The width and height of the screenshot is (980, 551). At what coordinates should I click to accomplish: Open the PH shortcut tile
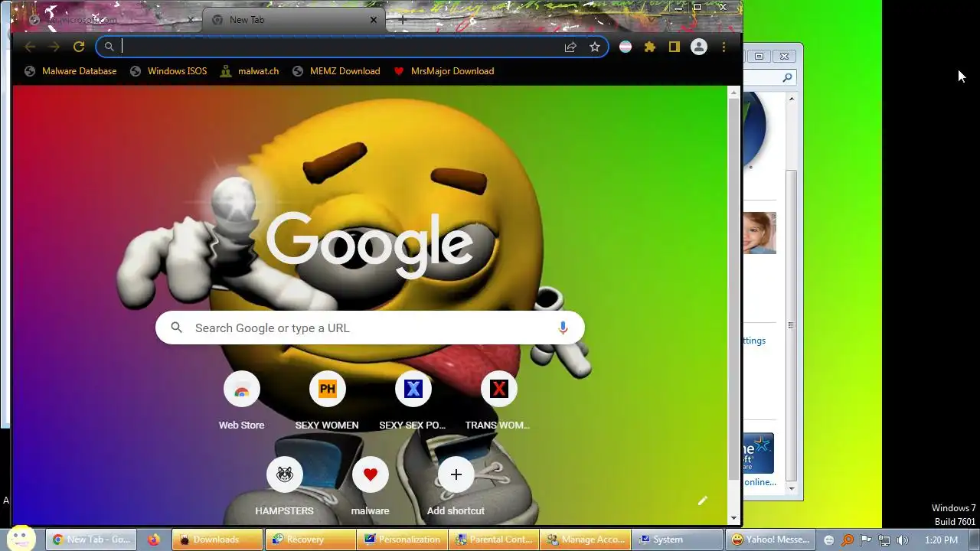328,390
